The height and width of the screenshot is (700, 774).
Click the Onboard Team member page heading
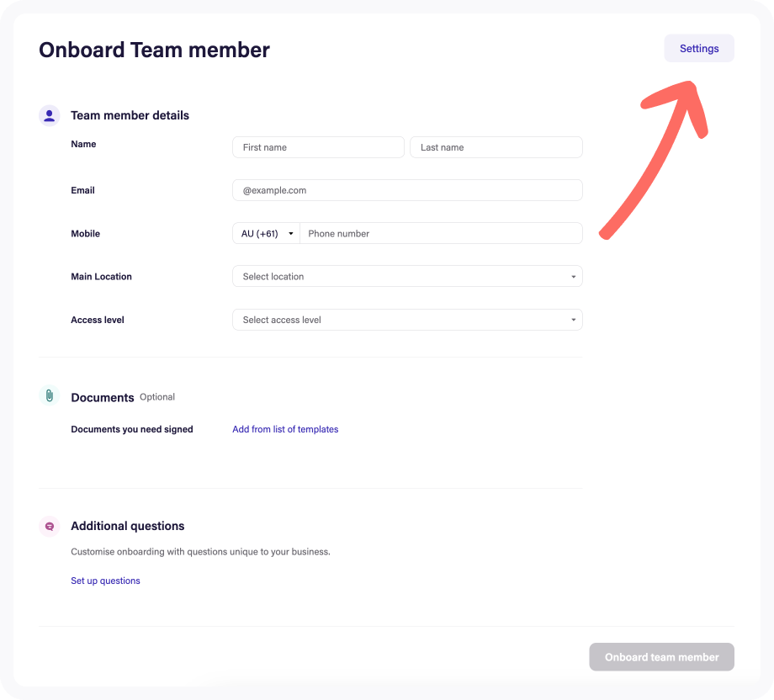(x=155, y=50)
